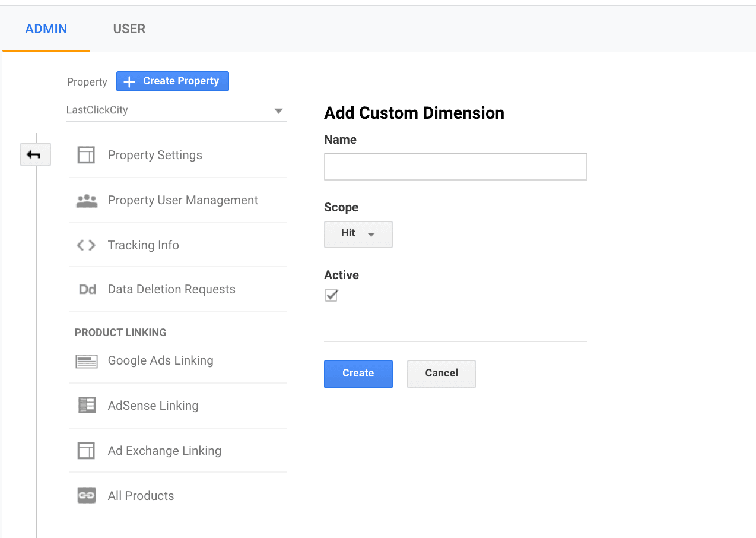Click the Tracking Info code brackets icon

pos(86,245)
